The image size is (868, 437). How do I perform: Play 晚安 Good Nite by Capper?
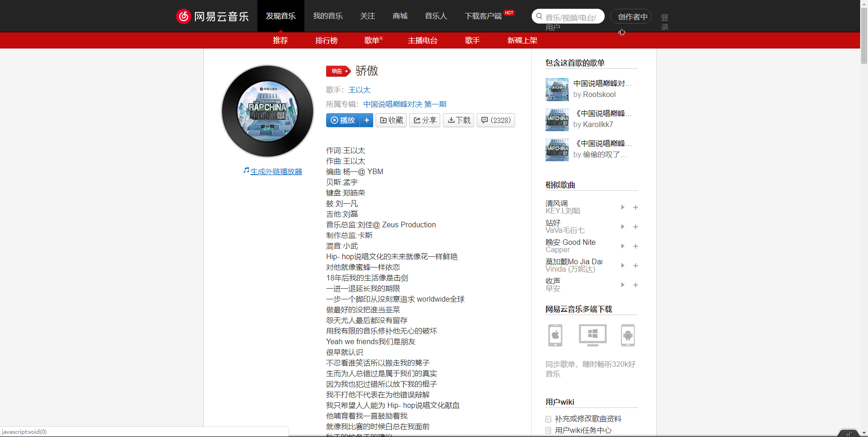(622, 246)
